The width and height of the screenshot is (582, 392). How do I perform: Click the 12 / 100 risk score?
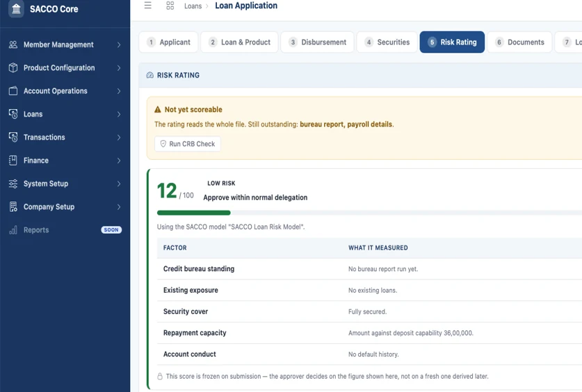point(175,191)
